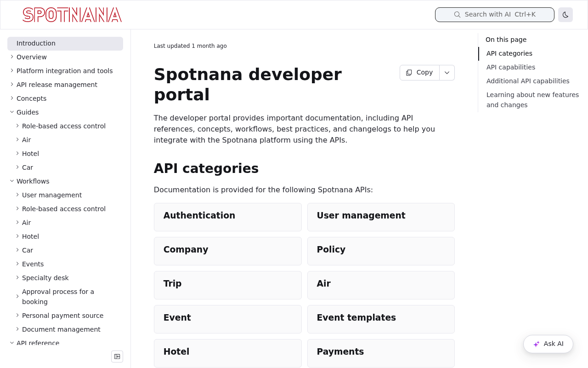
Task: Click the API categories heading
Action: 206,168
